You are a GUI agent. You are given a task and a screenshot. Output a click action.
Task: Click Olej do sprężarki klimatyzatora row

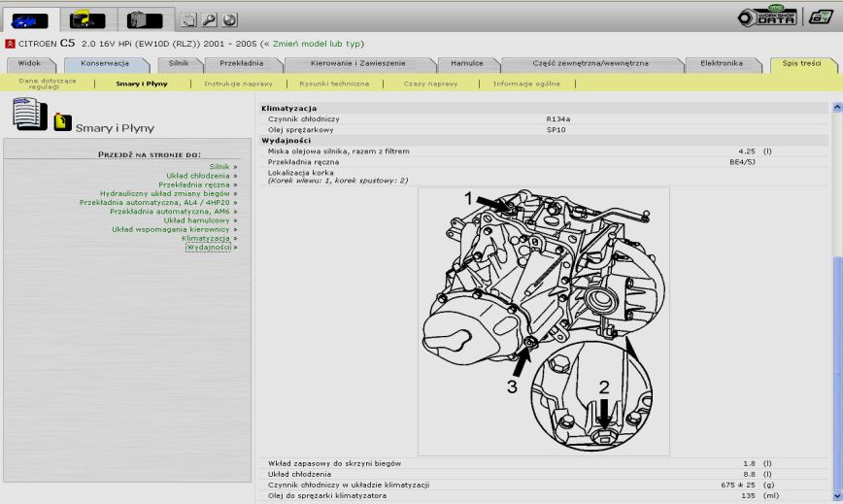544,496
